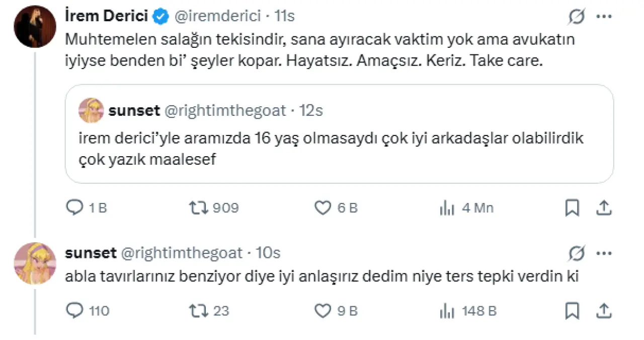Like İrem Derici's tweet with 6 B likes
This screenshot has height=340, width=644.
pos(323,208)
